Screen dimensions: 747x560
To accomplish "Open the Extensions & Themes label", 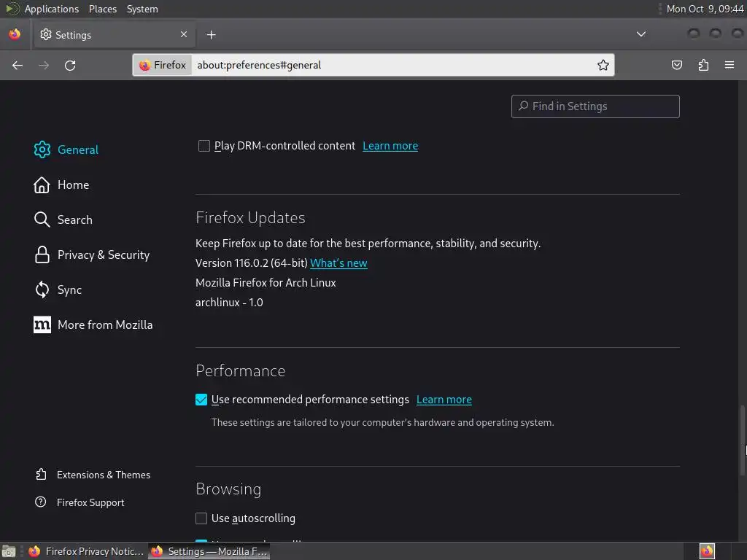I will [104, 475].
